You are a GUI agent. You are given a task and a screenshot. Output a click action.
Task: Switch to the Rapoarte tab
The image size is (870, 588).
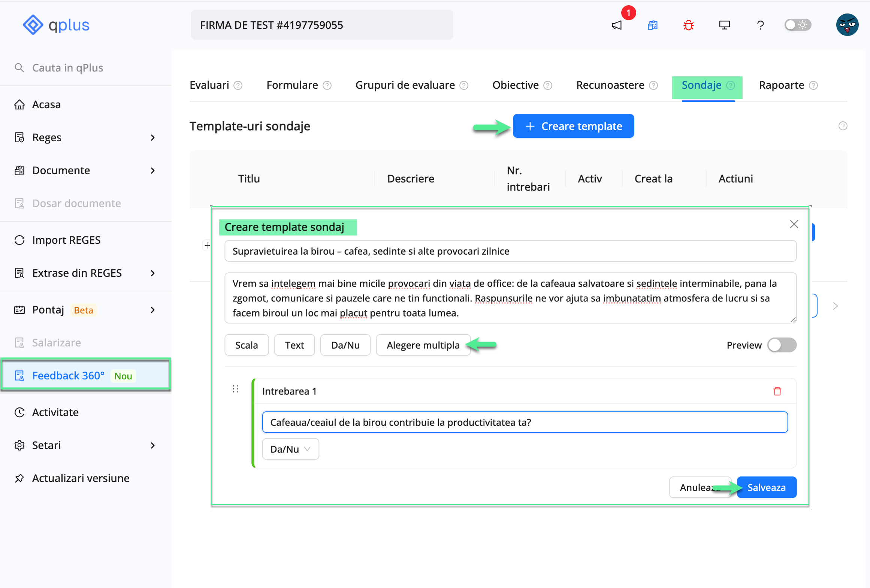782,85
